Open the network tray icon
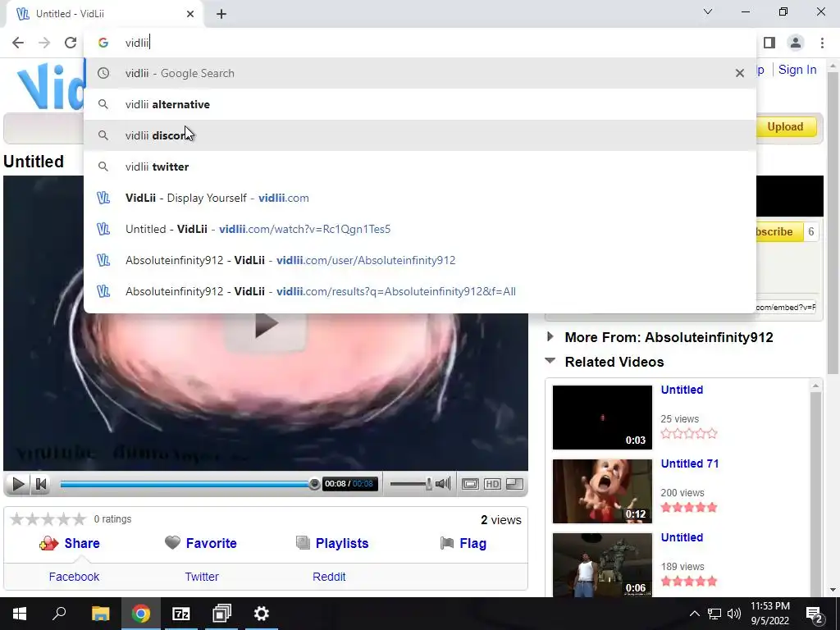Viewport: 840px width, 630px height. (x=714, y=614)
